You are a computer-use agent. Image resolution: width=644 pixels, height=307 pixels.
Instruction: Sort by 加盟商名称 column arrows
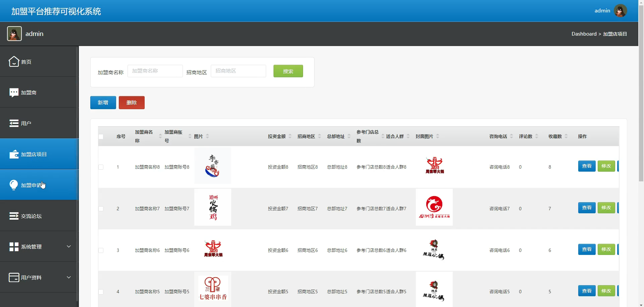tap(160, 136)
